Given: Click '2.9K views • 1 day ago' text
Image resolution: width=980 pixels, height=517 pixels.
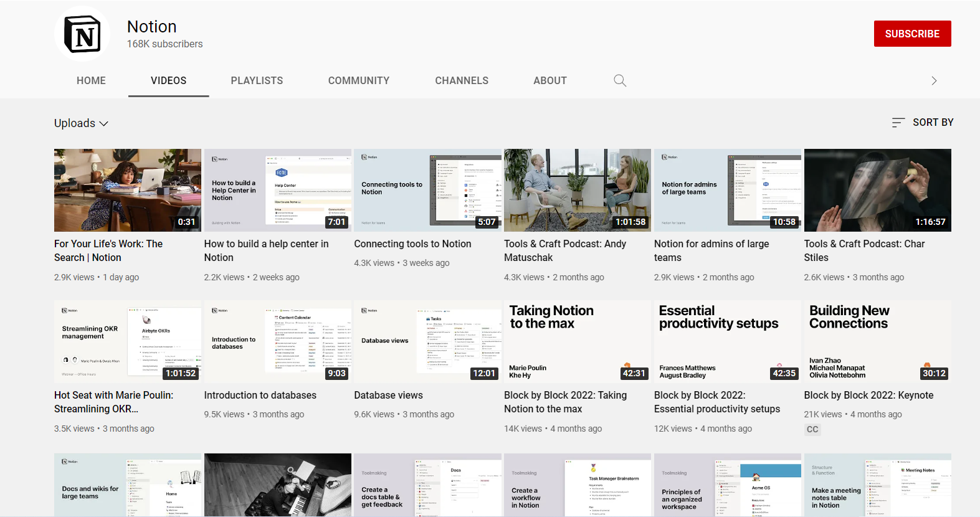Looking at the screenshot, I should [x=97, y=278].
